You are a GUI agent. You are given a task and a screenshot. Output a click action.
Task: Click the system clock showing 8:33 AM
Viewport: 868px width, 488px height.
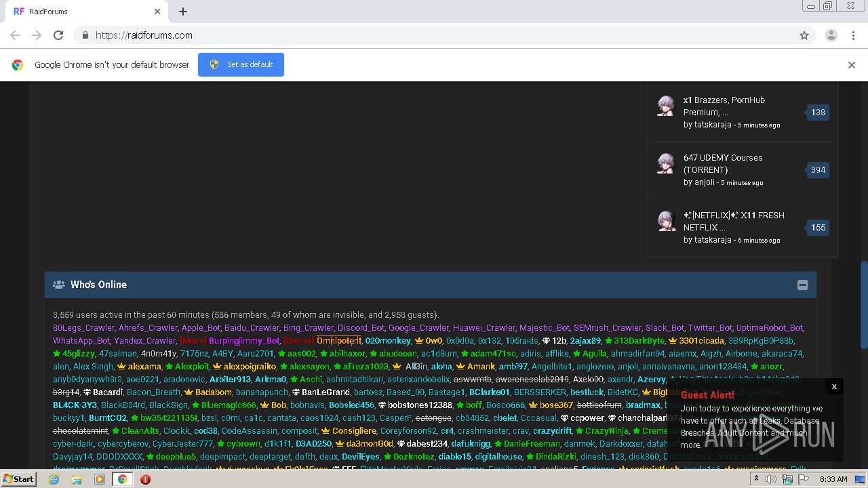pos(833,479)
